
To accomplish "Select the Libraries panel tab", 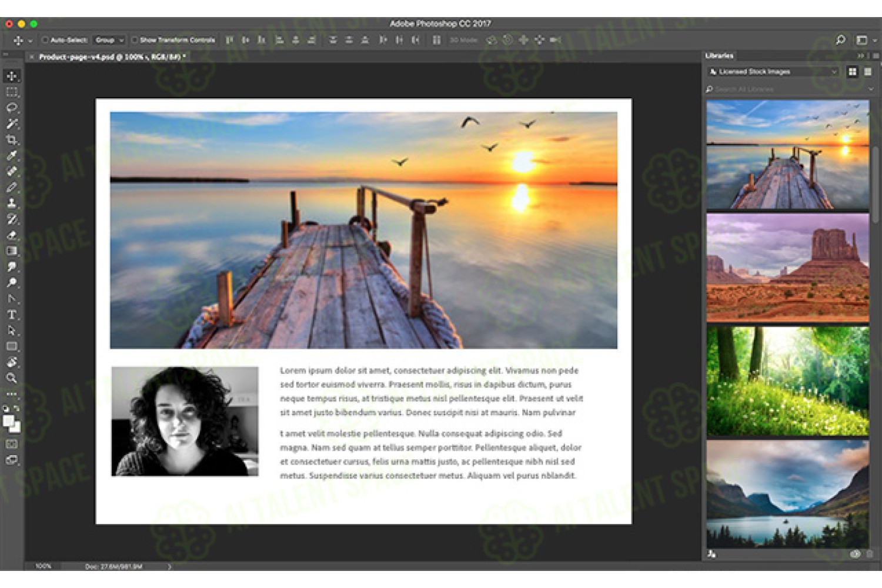I will 719,56.
